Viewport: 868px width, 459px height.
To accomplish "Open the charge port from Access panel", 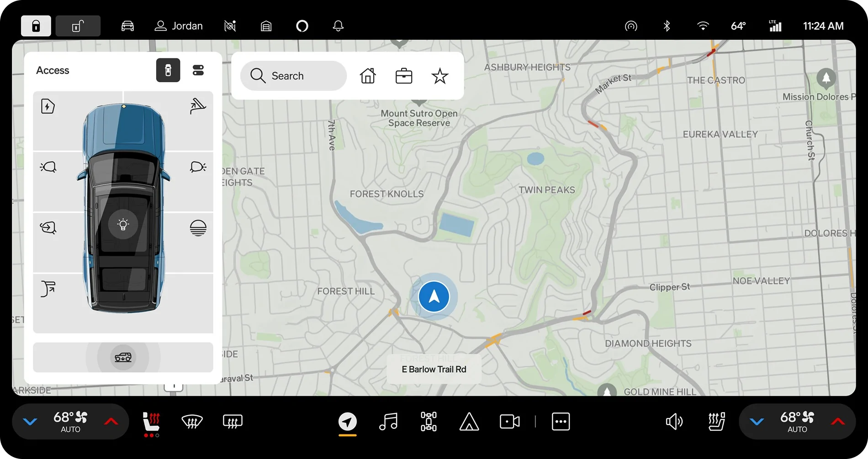I will click(x=48, y=106).
